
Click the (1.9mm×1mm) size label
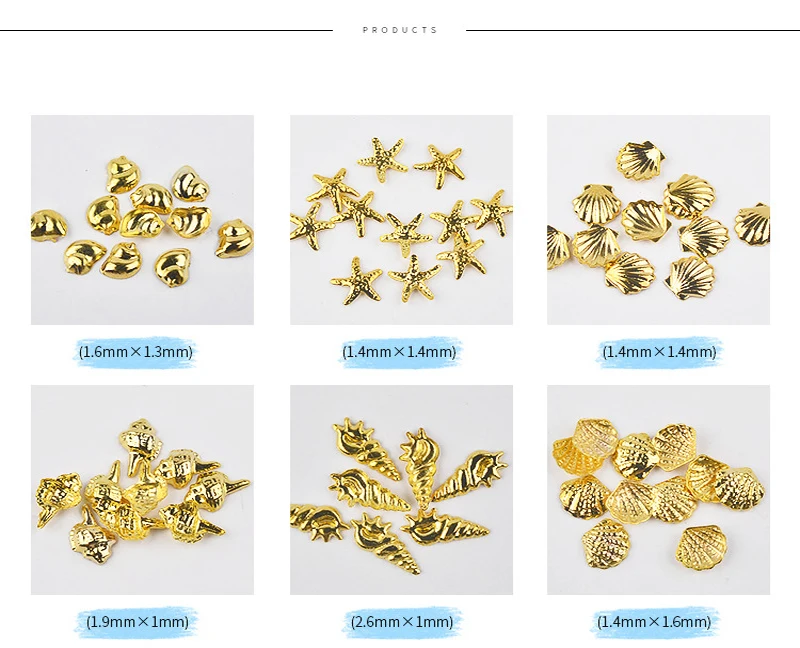(137, 621)
